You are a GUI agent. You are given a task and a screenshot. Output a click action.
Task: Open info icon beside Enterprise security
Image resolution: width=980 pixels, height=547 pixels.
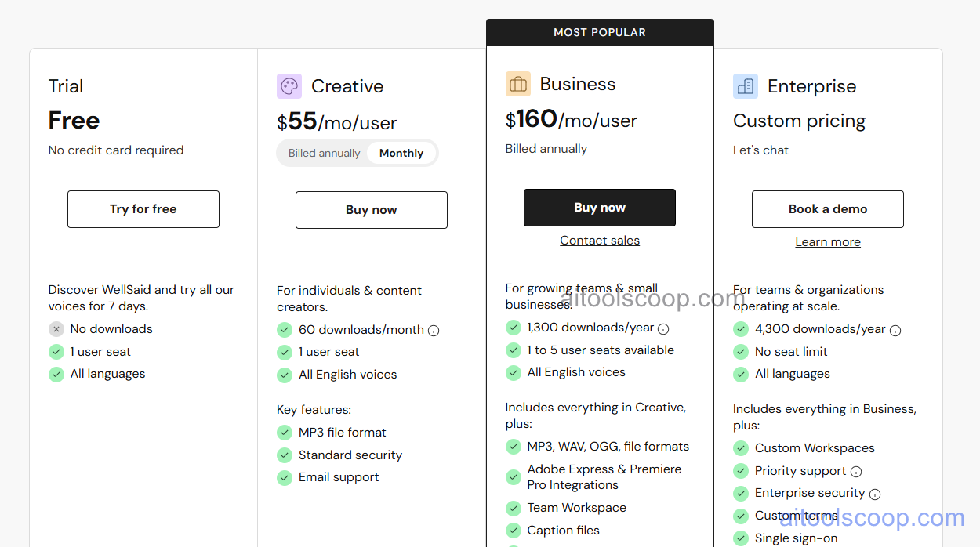click(x=875, y=494)
